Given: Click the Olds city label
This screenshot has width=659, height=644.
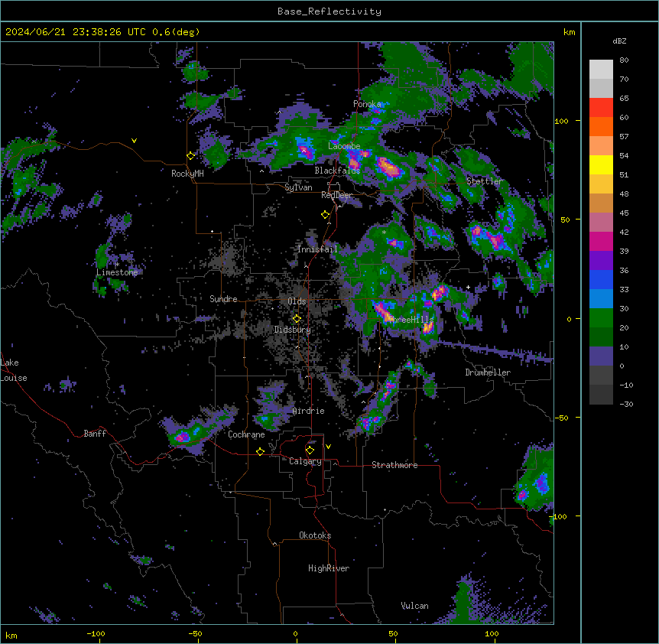Looking at the screenshot, I should coord(297,301).
